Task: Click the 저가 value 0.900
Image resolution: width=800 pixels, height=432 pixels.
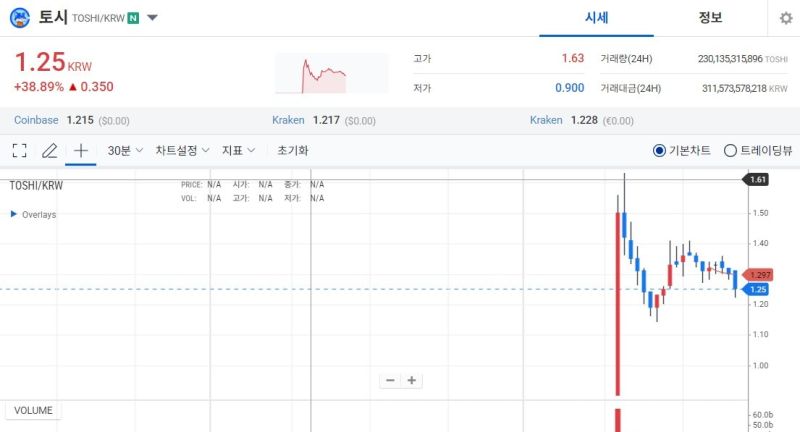Action: tap(569, 88)
